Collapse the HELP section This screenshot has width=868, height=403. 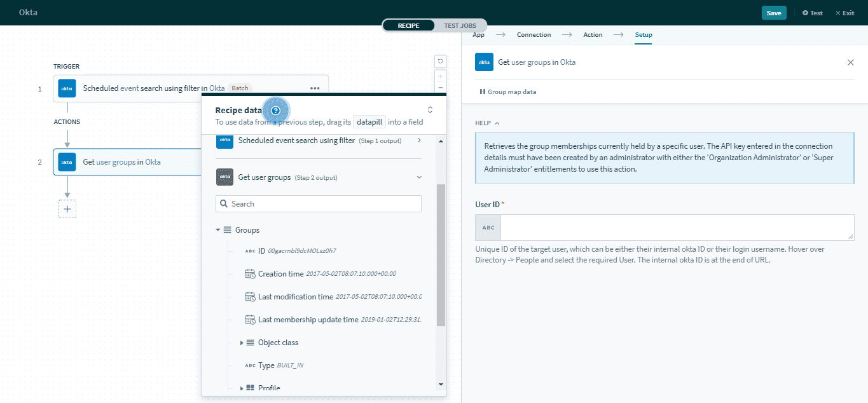[x=497, y=123]
